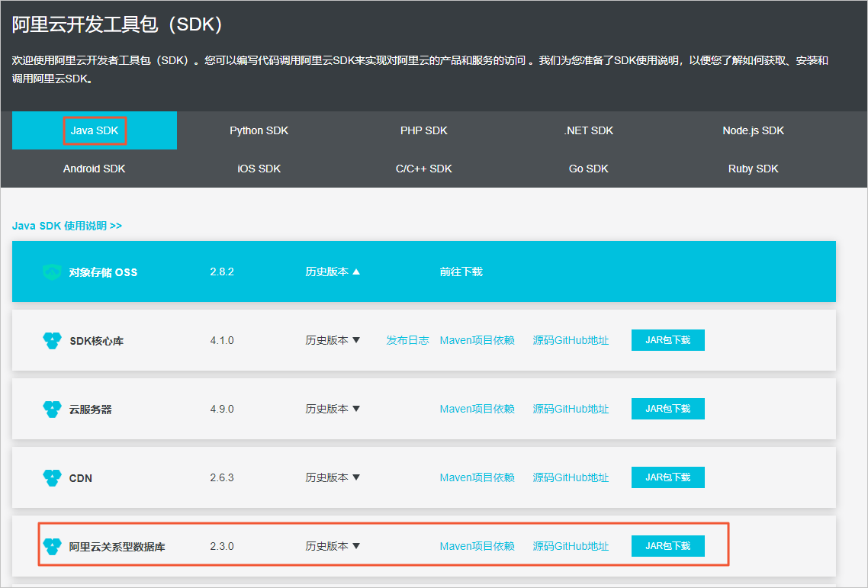Select the Android SDK tab
Image resolution: width=868 pixels, height=588 pixels.
pos(95,169)
